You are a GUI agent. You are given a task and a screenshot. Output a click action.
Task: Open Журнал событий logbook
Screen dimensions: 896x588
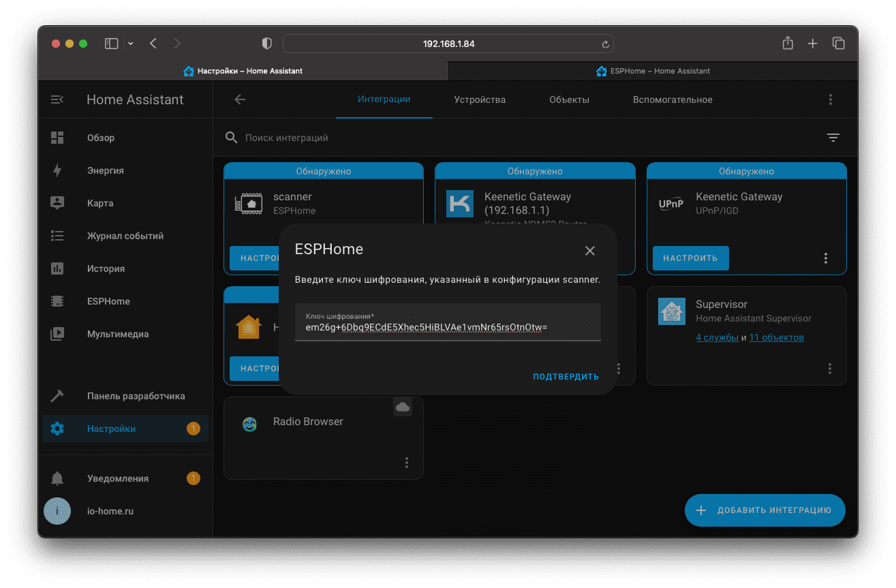click(125, 236)
